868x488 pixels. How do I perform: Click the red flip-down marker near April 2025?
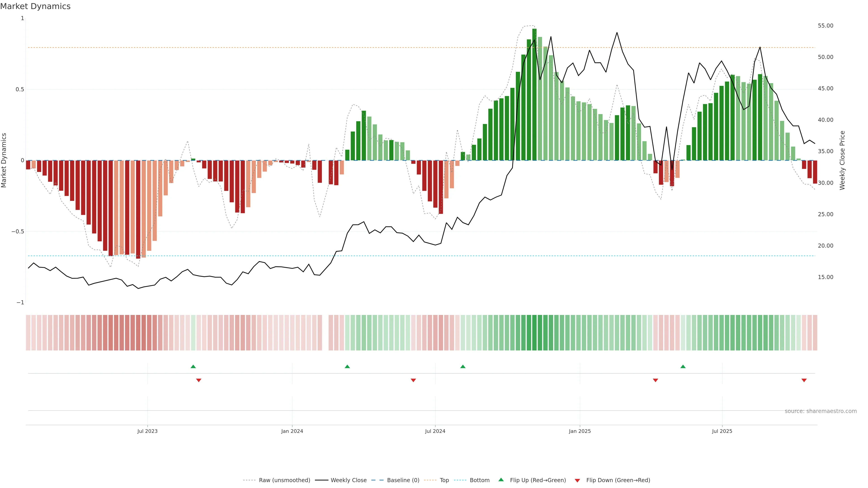(x=655, y=380)
